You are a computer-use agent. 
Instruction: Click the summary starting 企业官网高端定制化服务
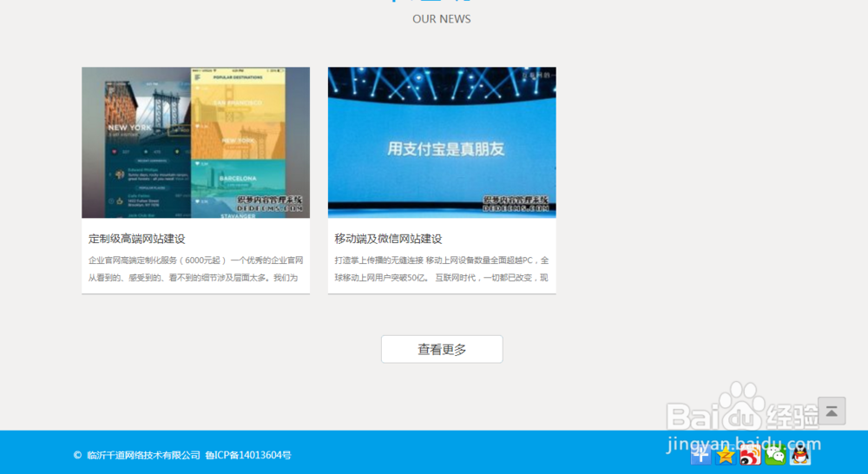point(196,268)
